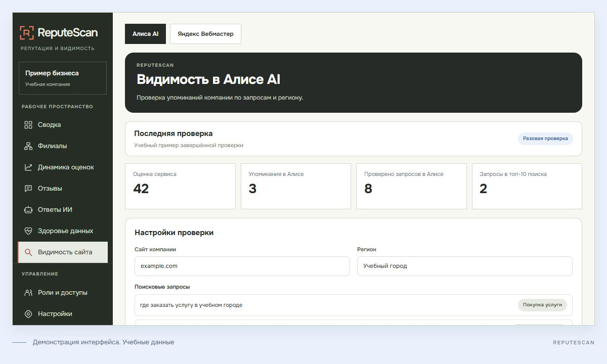Open the Филиалы menu item
Screen dimensions: 607x364
(x=63, y=146)
